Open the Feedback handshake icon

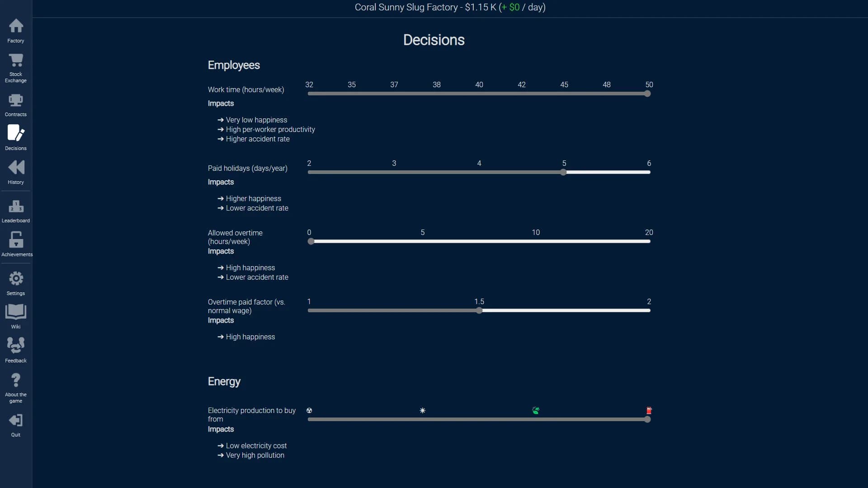click(x=16, y=346)
